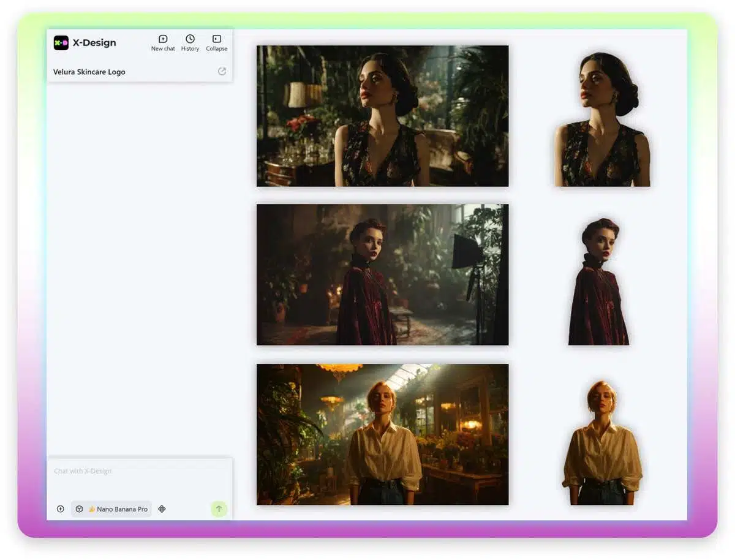Viewport: 735px width, 560px height.
Task: Click the plus attachment icon in chat box
Action: point(60,509)
